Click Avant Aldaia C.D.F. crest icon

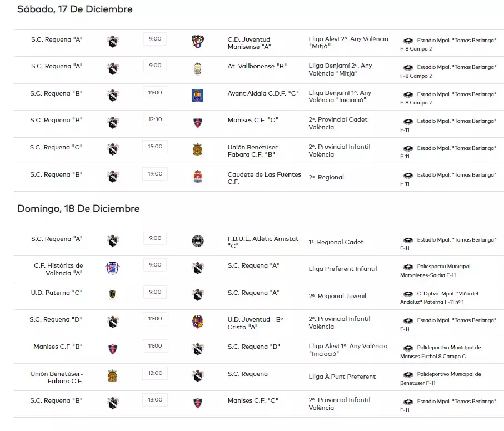[197, 96]
